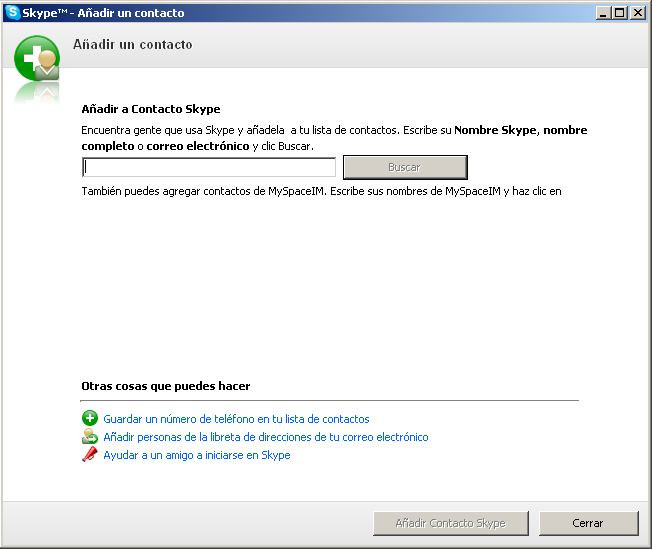Click address book import icon beside Añadir personas
652x549 pixels.
click(90, 436)
